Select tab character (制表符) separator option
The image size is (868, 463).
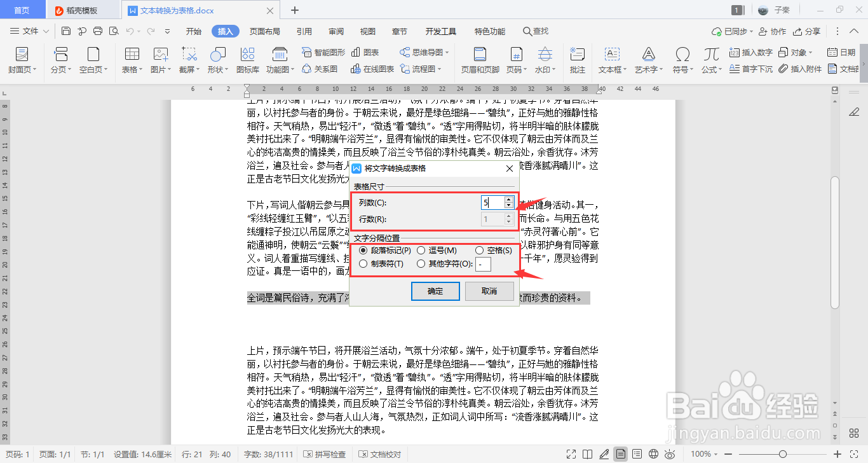click(381, 263)
